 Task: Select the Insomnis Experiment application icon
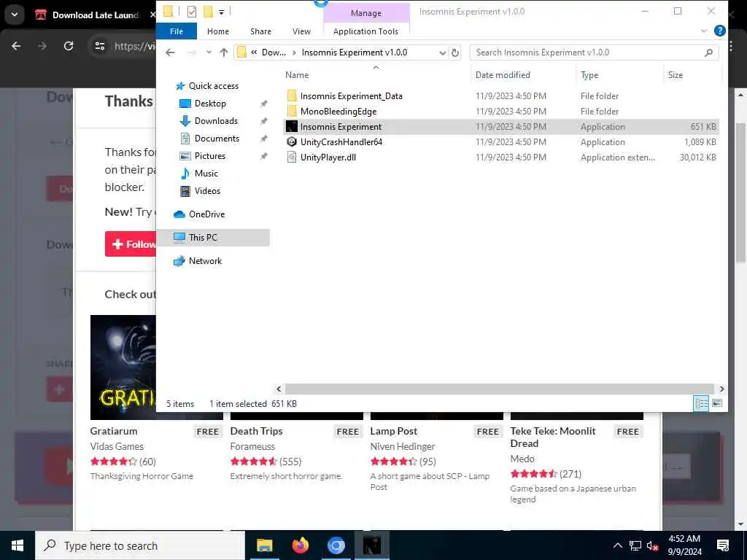click(x=292, y=127)
